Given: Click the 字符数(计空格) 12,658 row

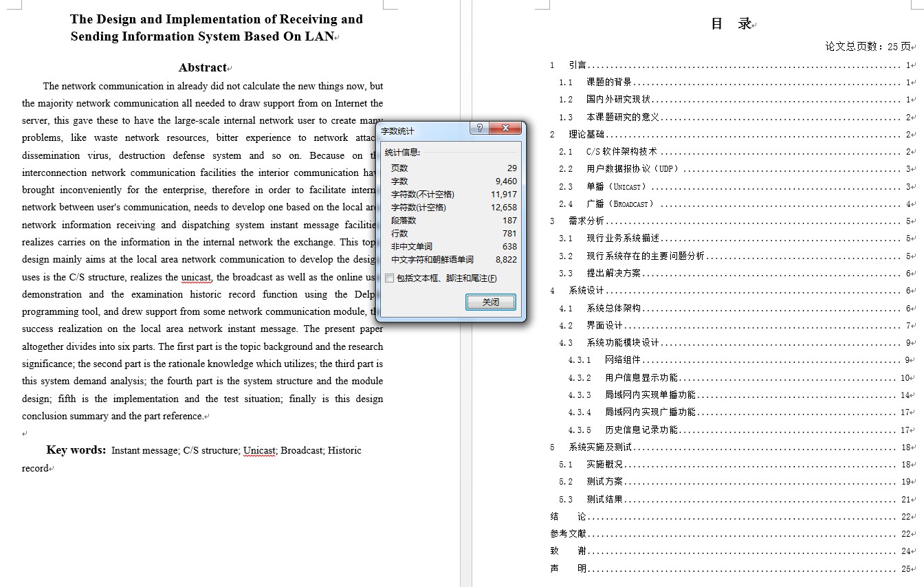Looking at the screenshot, I should coord(454,208).
